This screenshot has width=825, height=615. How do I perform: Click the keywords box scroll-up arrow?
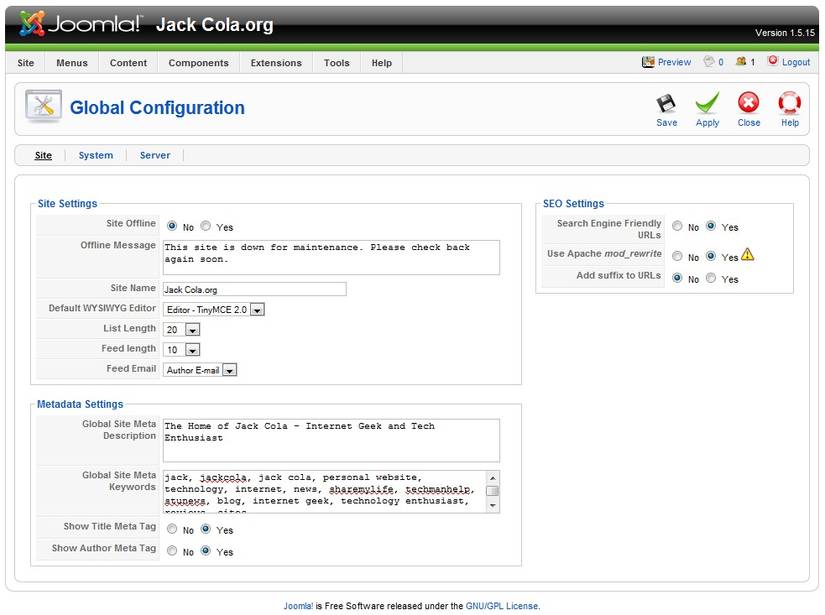click(x=492, y=477)
